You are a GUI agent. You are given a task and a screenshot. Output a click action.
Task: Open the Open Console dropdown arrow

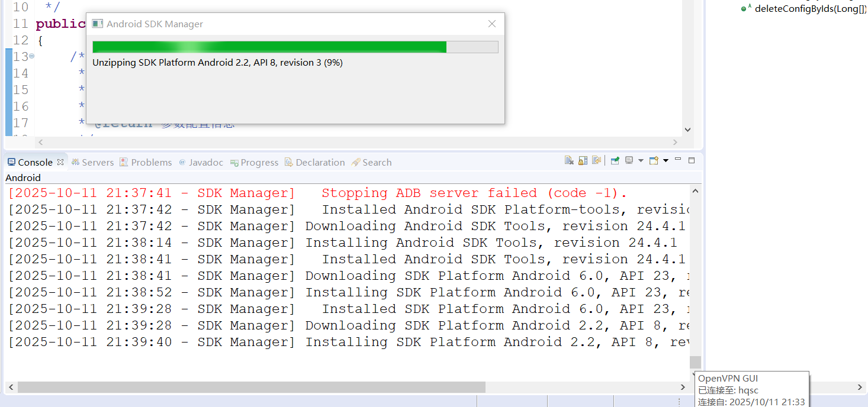(666, 161)
